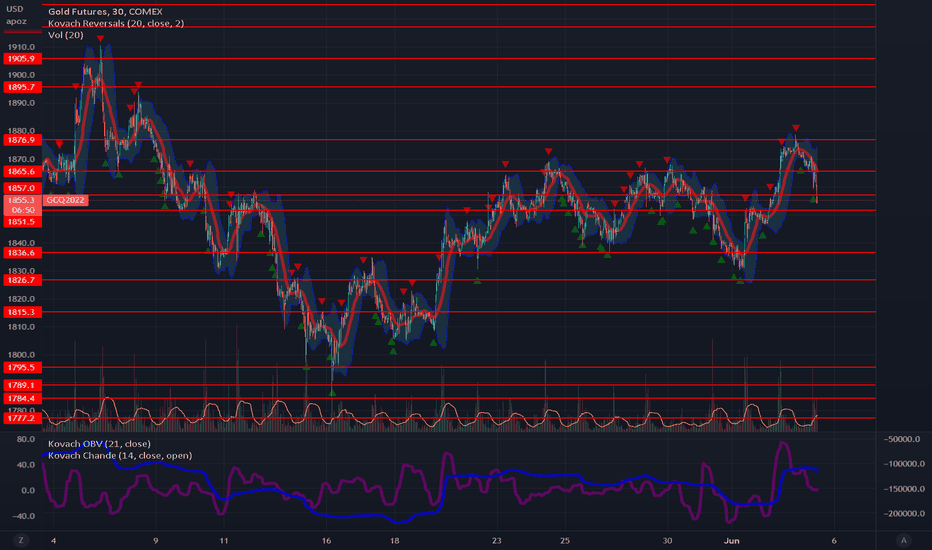The width and height of the screenshot is (932, 550).
Task: Click the 1800.0 price axis value
Action: click(x=21, y=354)
